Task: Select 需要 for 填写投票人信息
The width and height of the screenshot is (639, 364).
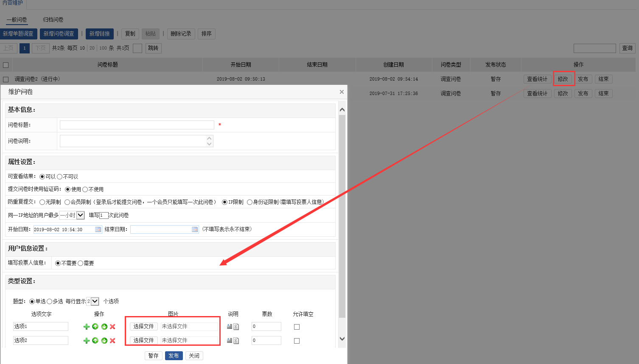Action: (80, 263)
